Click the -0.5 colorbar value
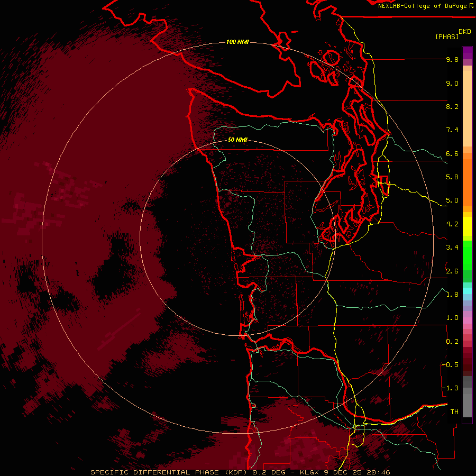The image size is (476, 476). [x=450, y=364]
